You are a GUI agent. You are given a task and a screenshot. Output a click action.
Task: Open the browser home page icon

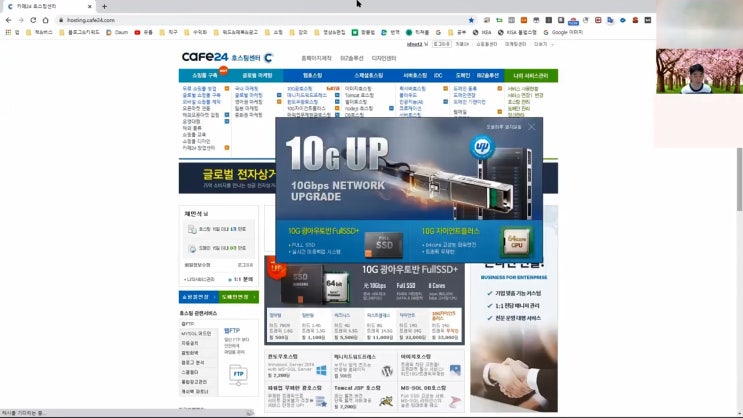(x=45, y=20)
